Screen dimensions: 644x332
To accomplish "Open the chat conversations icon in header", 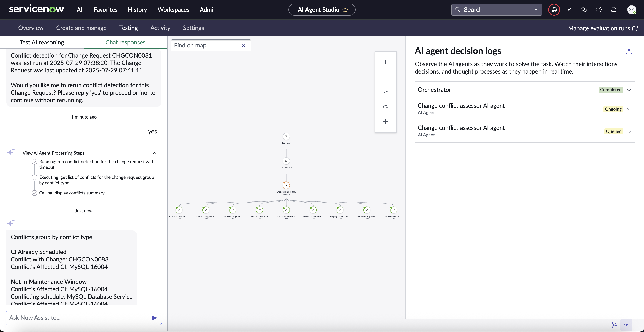I will [584, 9].
